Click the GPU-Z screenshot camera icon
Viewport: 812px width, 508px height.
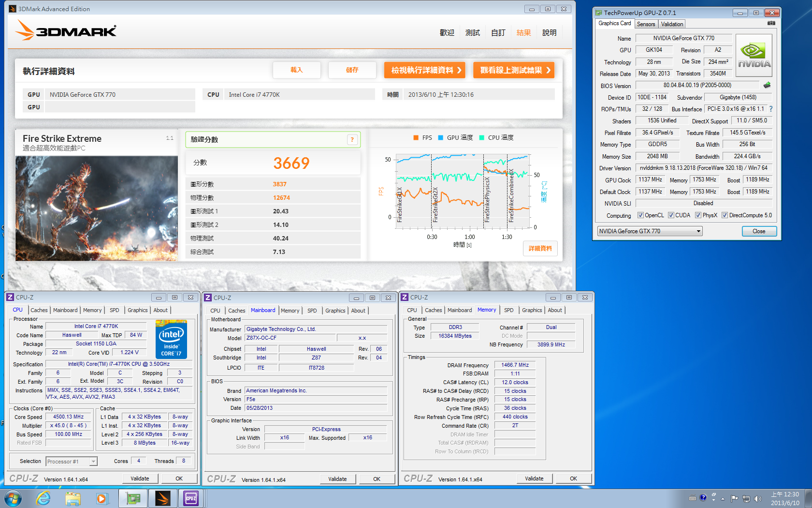pyautogui.click(x=771, y=23)
